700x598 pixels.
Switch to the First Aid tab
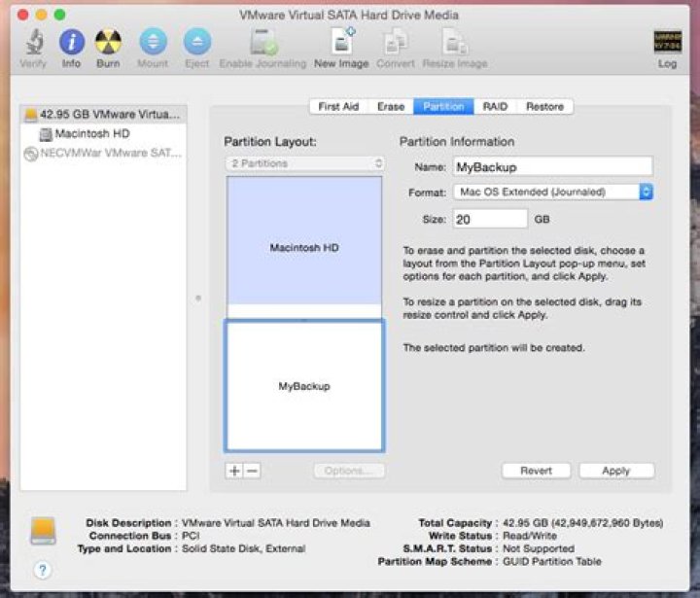click(338, 106)
